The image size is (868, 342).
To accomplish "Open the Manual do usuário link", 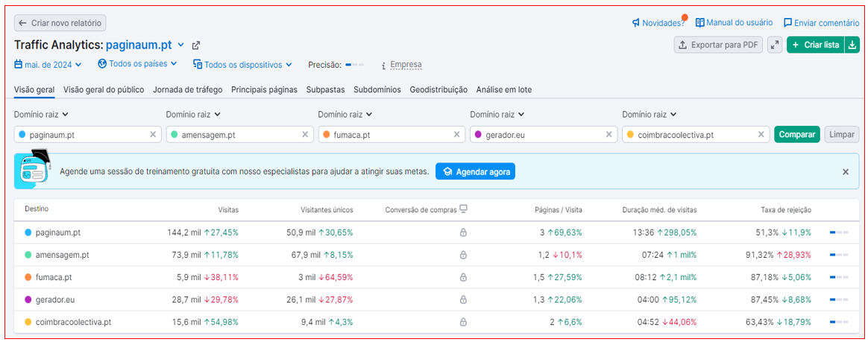I will pyautogui.click(x=734, y=23).
